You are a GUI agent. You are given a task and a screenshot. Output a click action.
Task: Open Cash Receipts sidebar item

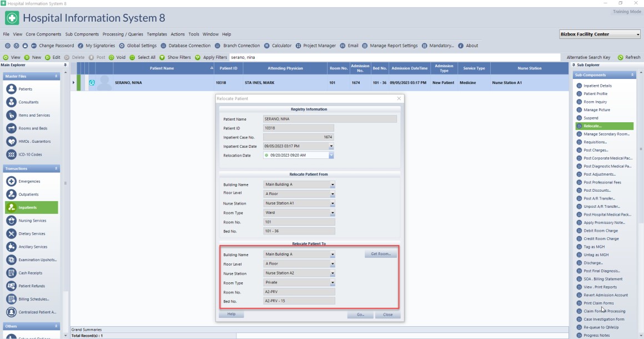click(x=11, y=273)
